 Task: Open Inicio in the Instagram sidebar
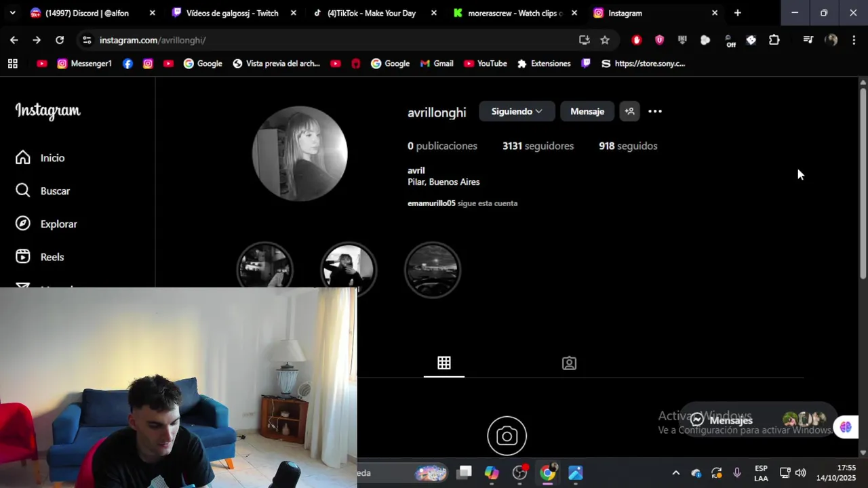point(41,158)
